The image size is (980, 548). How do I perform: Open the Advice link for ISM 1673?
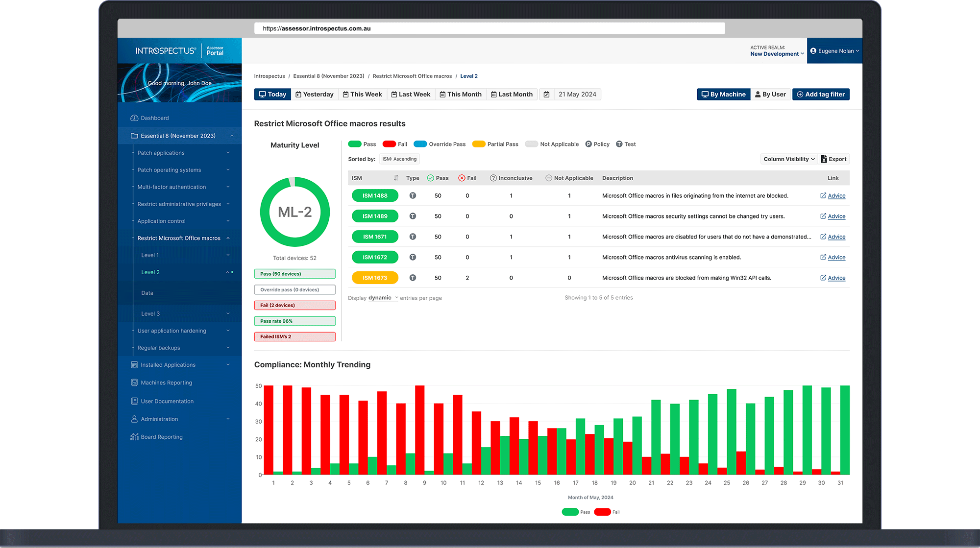(x=836, y=278)
